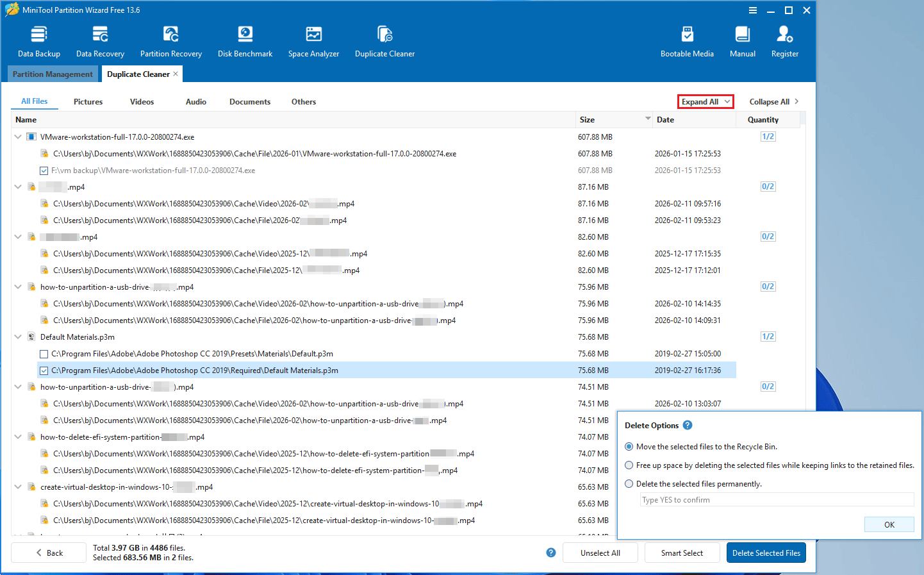Open the Space Analyzer

point(313,40)
